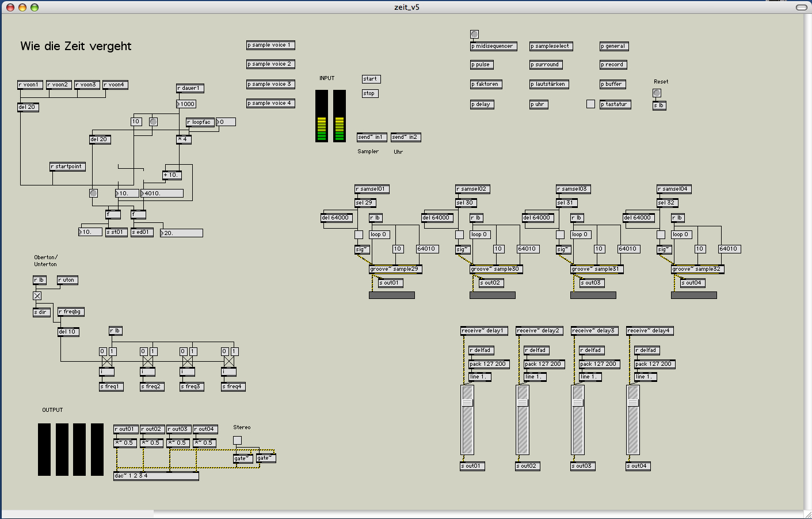812x519 pixels.
Task: Open the p sample voice 2 subpatch
Action: click(x=270, y=64)
